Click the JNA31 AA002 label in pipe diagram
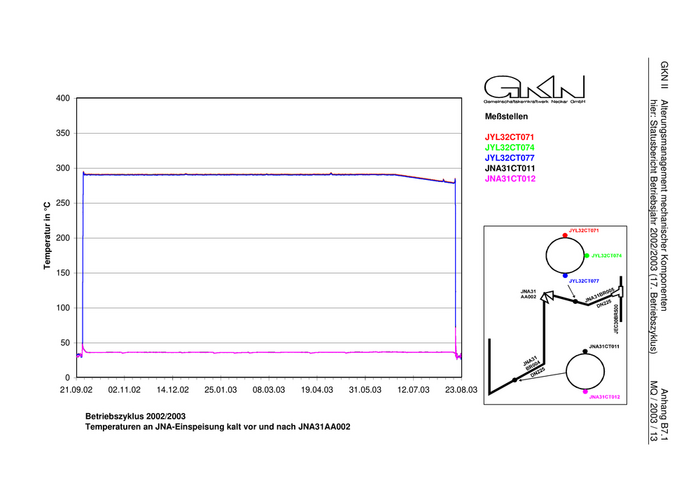This screenshot has height=495, width=700. coord(529,294)
